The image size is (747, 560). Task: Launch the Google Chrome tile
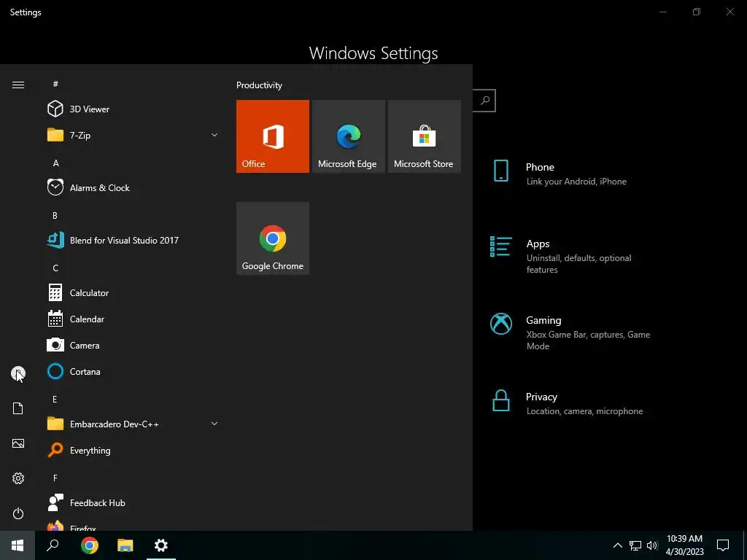click(x=273, y=238)
